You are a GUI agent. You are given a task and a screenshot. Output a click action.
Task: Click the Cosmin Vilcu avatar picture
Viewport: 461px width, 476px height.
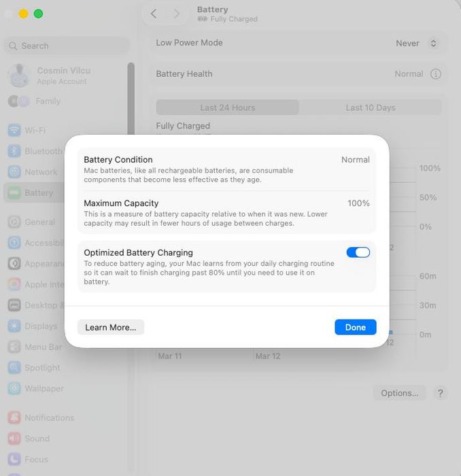[19, 75]
